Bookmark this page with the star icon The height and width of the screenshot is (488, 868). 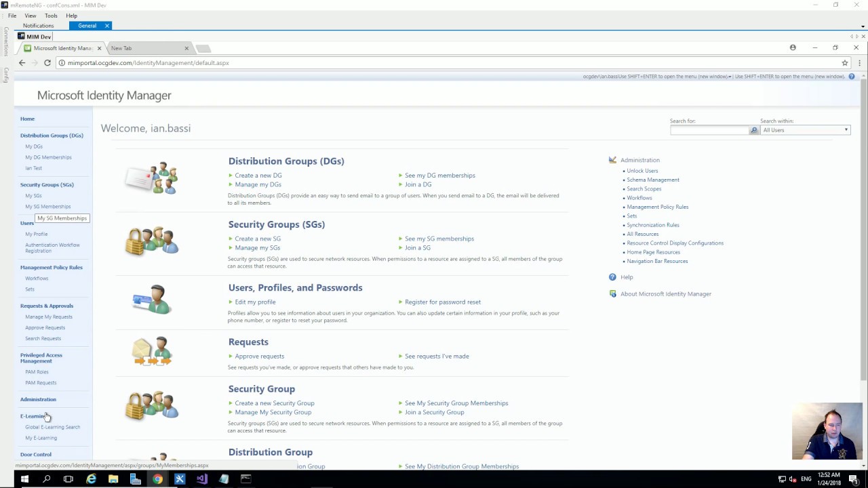pyautogui.click(x=845, y=63)
